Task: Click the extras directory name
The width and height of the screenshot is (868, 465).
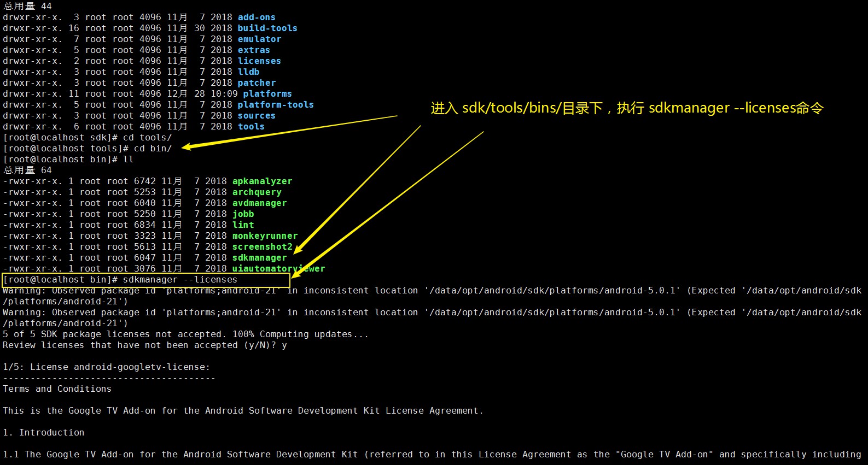Action: point(254,50)
